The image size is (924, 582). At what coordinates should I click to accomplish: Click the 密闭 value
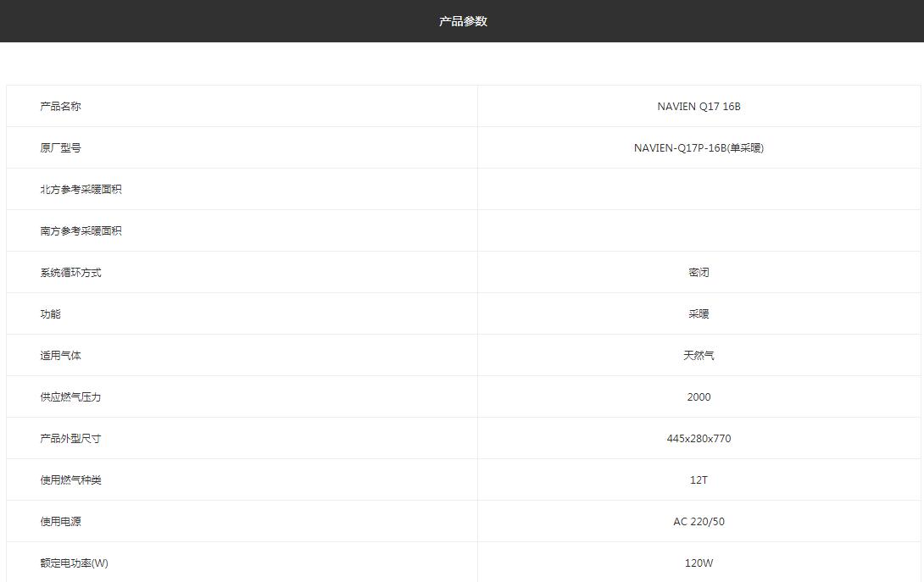click(699, 273)
